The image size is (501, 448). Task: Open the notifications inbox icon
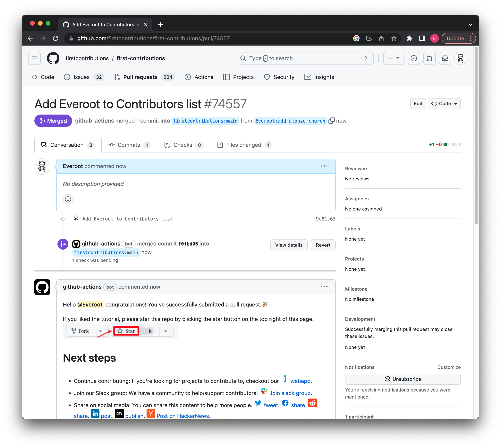(445, 58)
